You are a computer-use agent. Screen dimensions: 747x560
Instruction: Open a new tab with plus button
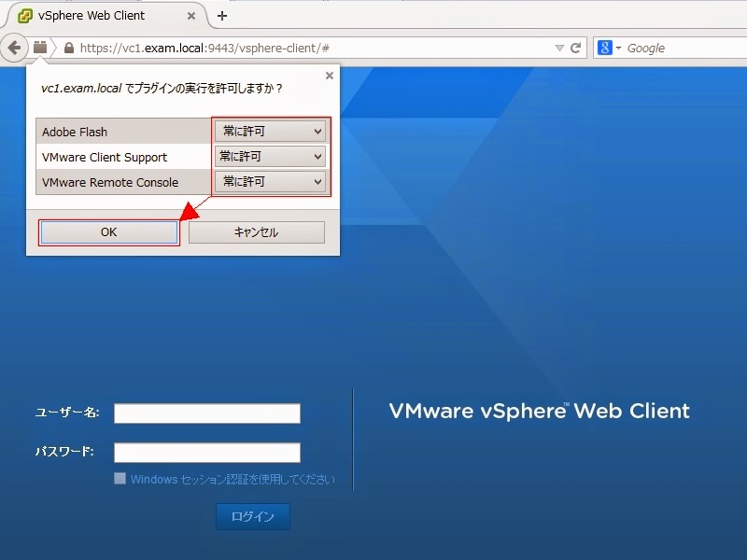222,16
